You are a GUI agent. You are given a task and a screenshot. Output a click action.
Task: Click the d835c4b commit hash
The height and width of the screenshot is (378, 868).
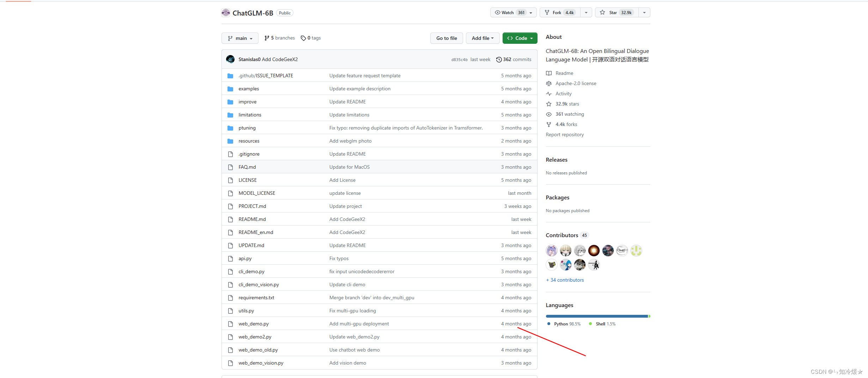coord(459,60)
